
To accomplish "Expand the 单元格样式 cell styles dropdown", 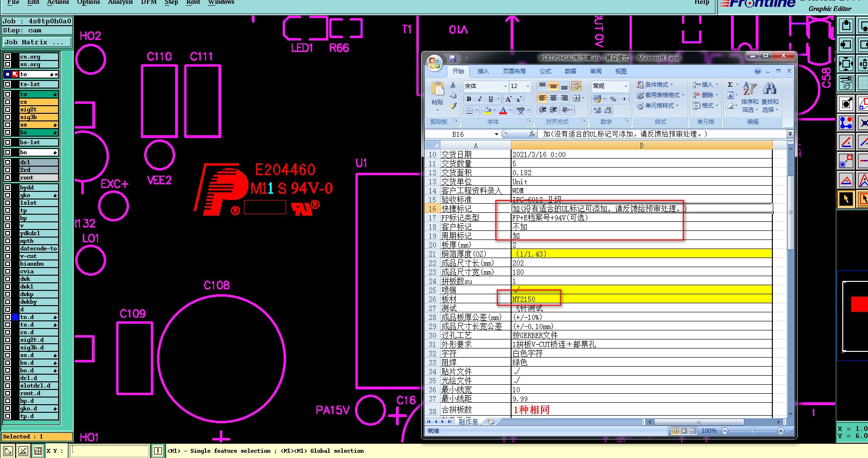I will tap(677, 106).
